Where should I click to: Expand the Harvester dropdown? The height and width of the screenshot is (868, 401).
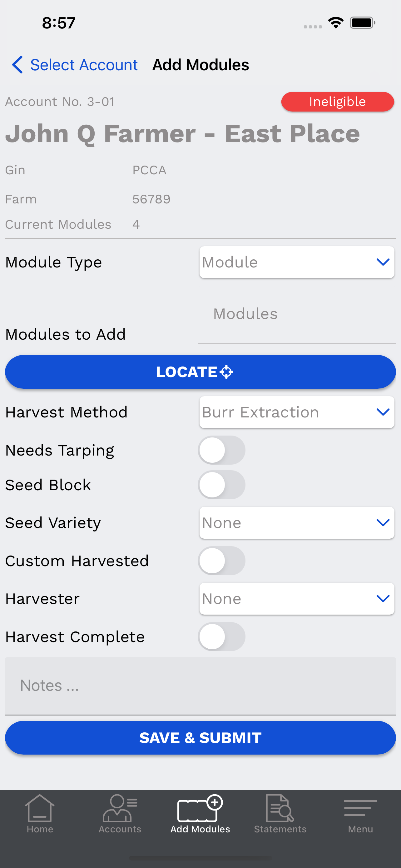297,598
